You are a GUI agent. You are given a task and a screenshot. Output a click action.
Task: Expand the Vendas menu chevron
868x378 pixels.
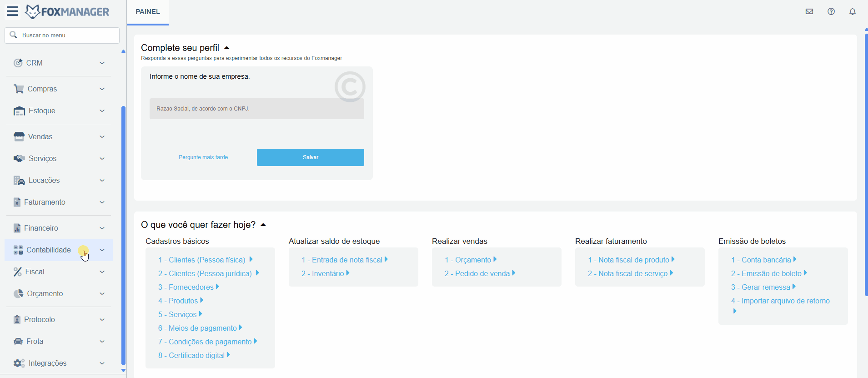click(102, 136)
